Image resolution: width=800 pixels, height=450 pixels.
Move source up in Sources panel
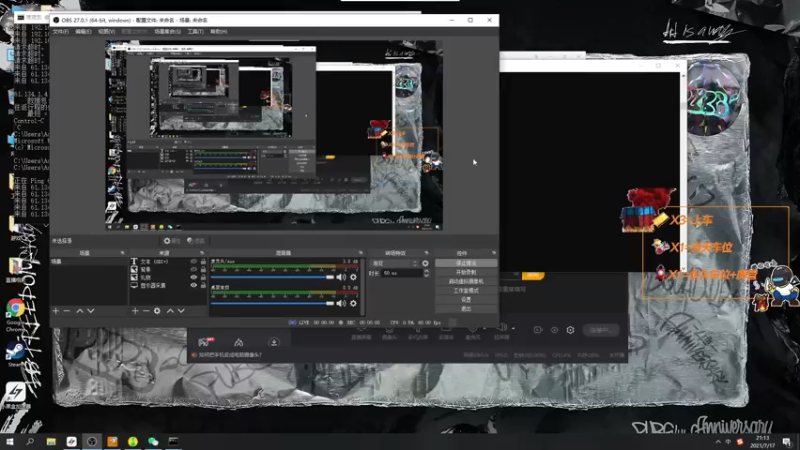170,311
